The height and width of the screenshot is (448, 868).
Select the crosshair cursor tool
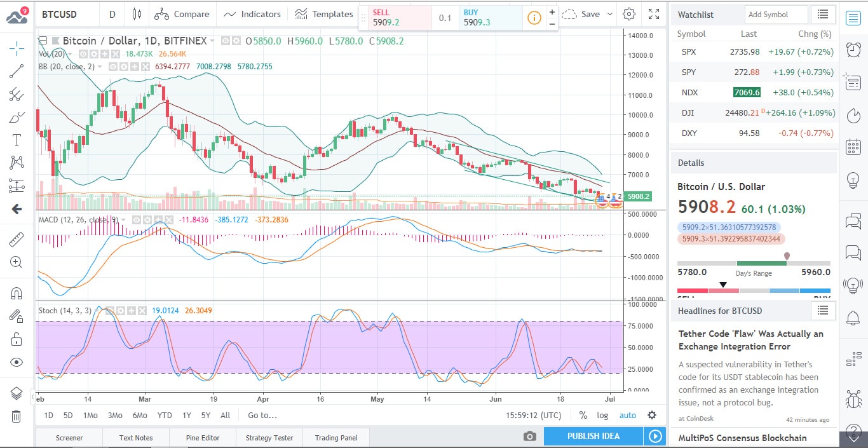17,48
